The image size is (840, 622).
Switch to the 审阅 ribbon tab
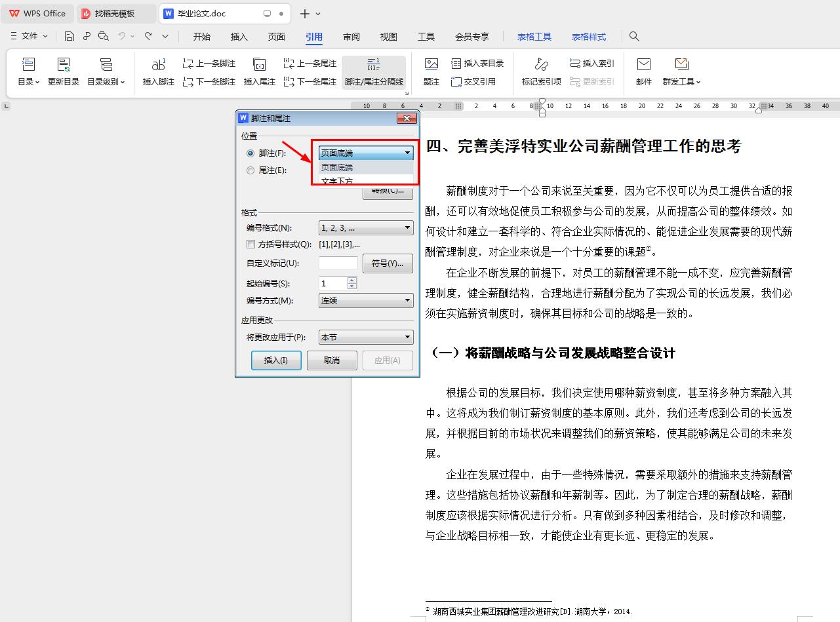[351, 37]
